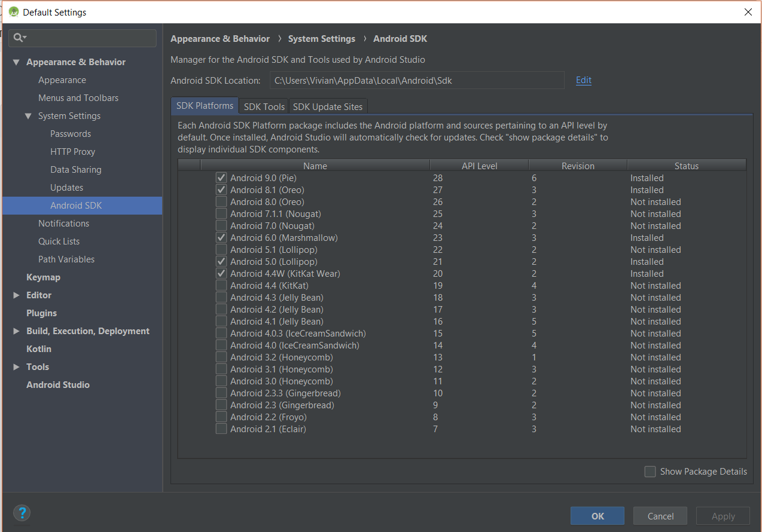Check Android 5.1 (Lollipop) checkbox

click(x=221, y=249)
